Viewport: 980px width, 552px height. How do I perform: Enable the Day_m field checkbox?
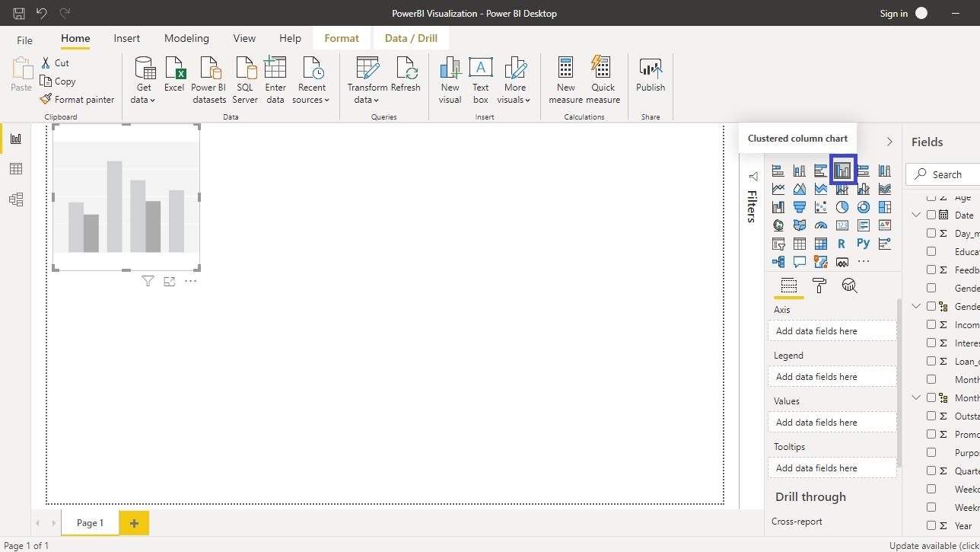pyautogui.click(x=931, y=234)
